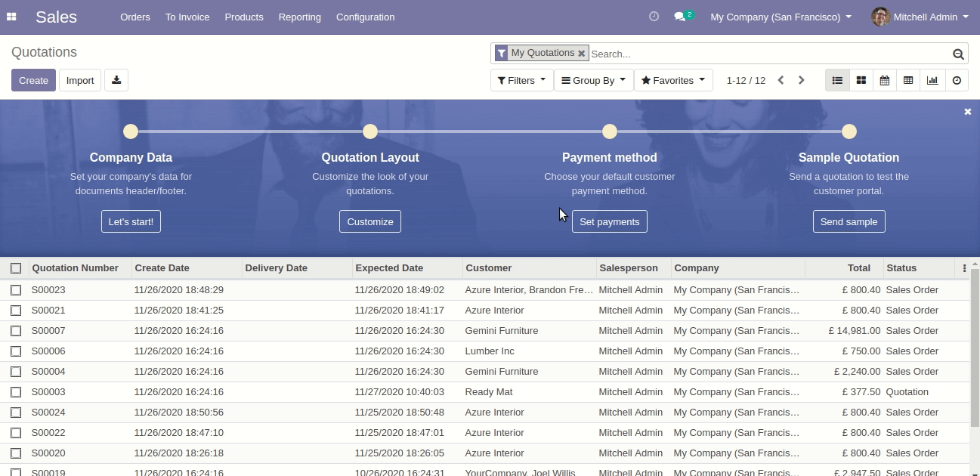The width and height of the screenshot is (980, 476).
Task: Switch to activity view
Action: point(957,80)
